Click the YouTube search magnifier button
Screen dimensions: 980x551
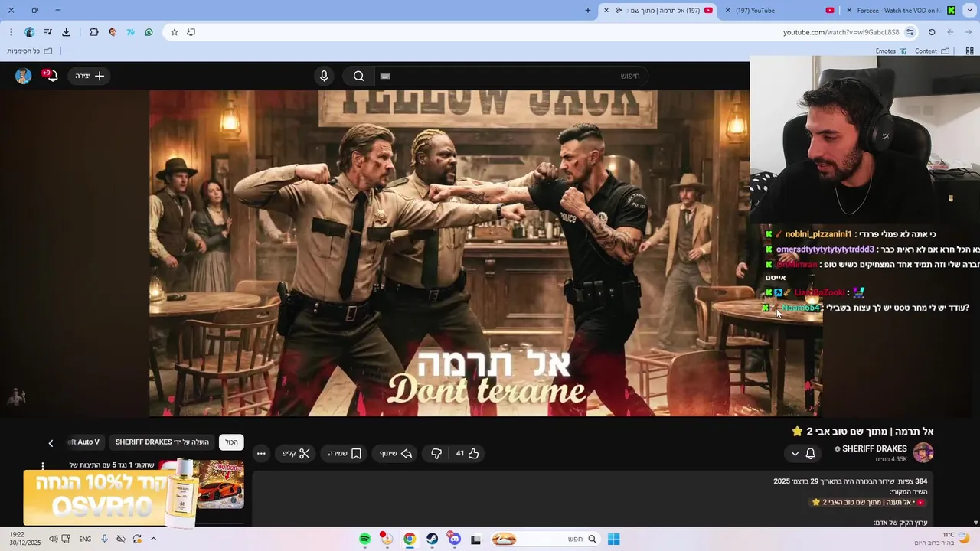(x=358, y=76)
